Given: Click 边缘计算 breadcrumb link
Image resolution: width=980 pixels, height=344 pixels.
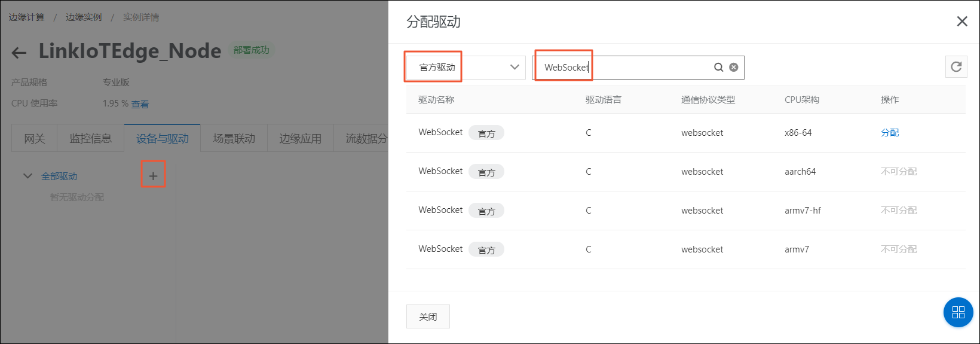Looking at the screenshot, I should point(26,17).
